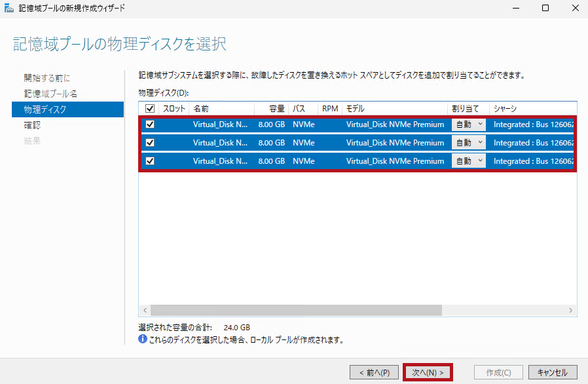
Task: Open second disk's 自動 allocation dropdown
Action: (x=468, y=143)
